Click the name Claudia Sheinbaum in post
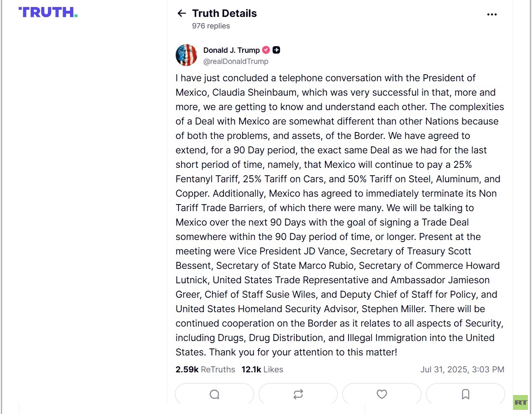Image resolution: width=532 pixels, height=414 pixels. (254, 92)
